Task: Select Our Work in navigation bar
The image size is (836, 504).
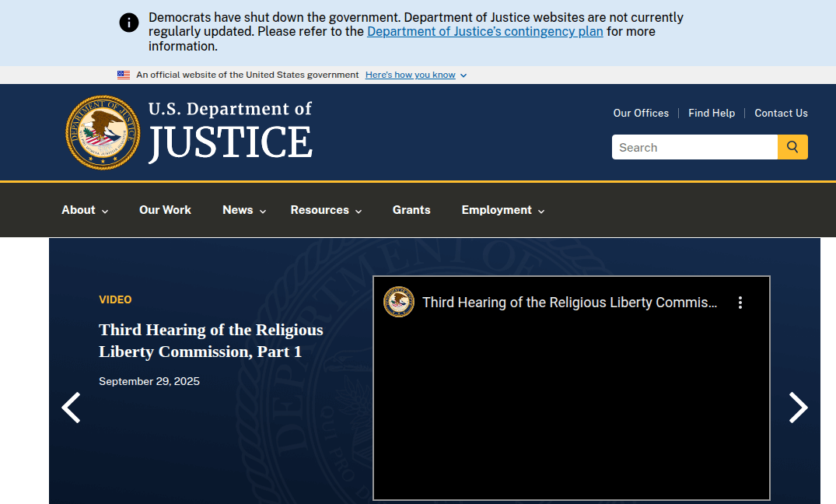Action: [165, 210]
